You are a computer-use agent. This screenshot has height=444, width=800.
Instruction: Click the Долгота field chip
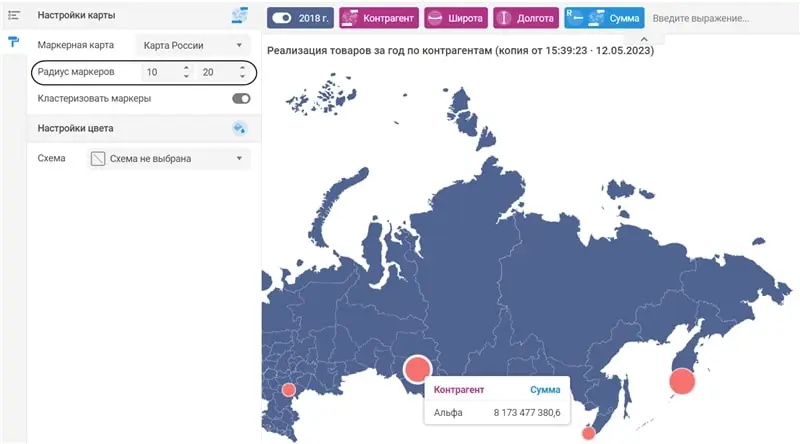click(526, 18)
